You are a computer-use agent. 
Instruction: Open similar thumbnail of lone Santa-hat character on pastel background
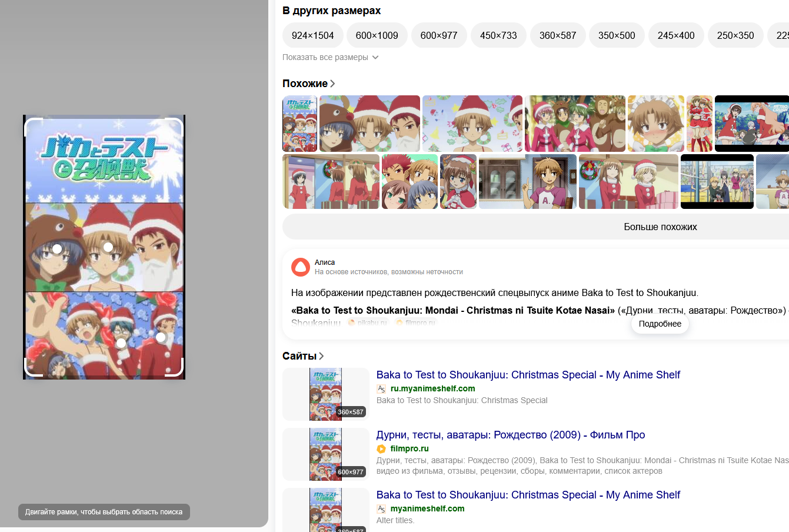pos(472,124)
